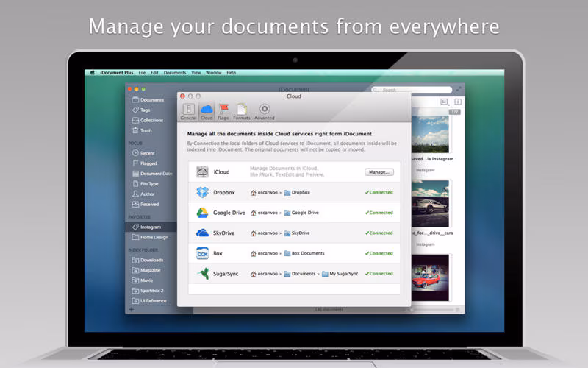Select Author focus item

pyautogui.click(x=143, y=194)
